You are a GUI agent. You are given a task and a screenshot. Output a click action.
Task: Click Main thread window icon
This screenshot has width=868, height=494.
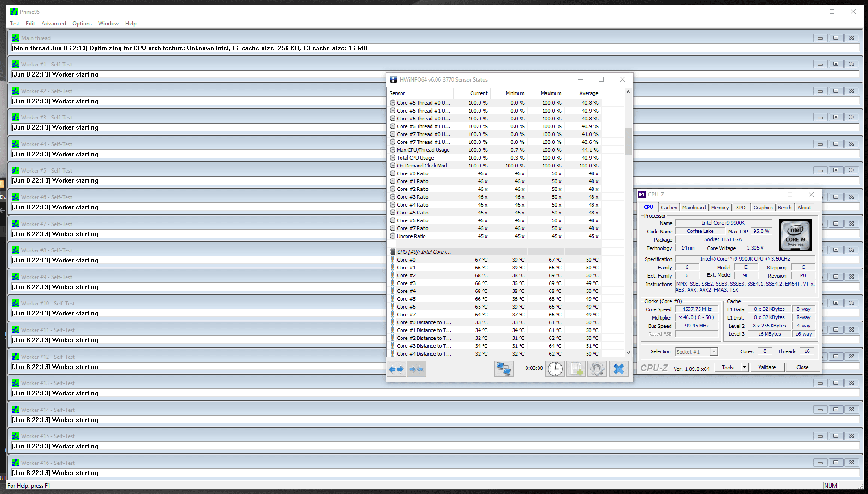16,38
